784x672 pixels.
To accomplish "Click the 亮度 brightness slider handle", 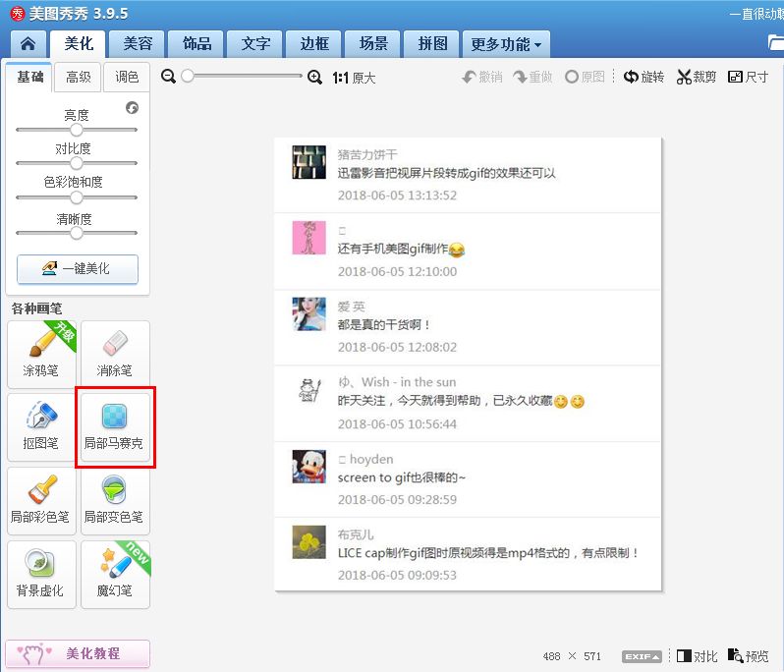I will pos(77,130).
